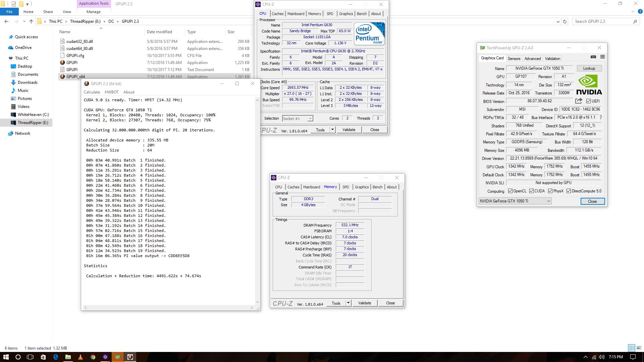Toggle the PhysX checkbox
The width and height of the screenshot is (644, 362).
550,191
